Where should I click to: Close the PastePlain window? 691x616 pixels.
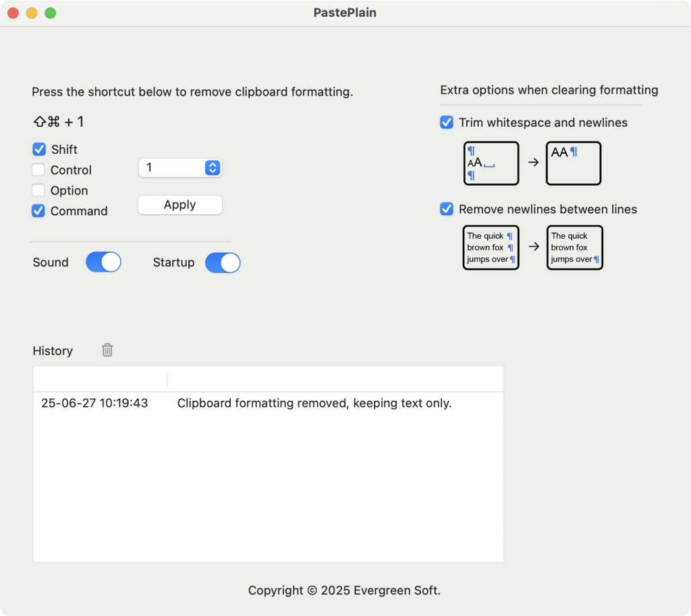[13, 13]
